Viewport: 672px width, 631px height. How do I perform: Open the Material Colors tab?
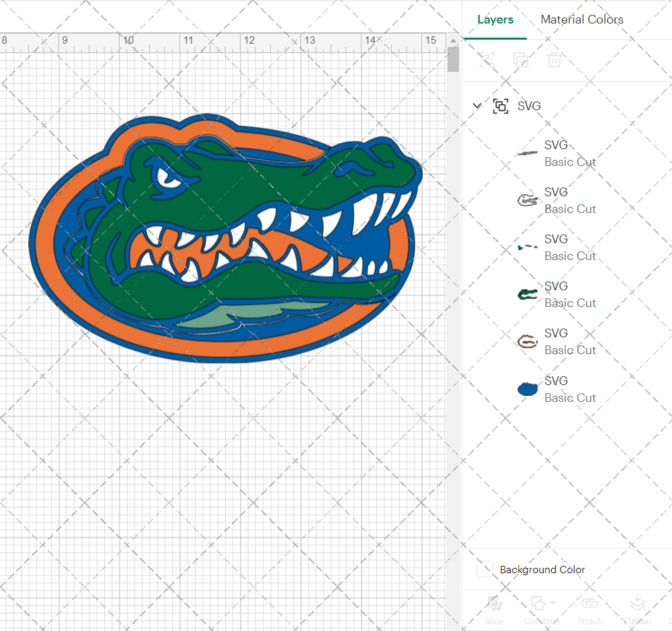(x=581, y=19)
